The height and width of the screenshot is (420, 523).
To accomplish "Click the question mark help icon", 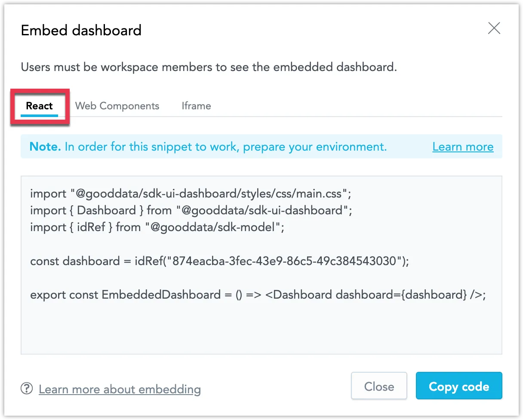I will pos(26,389).
